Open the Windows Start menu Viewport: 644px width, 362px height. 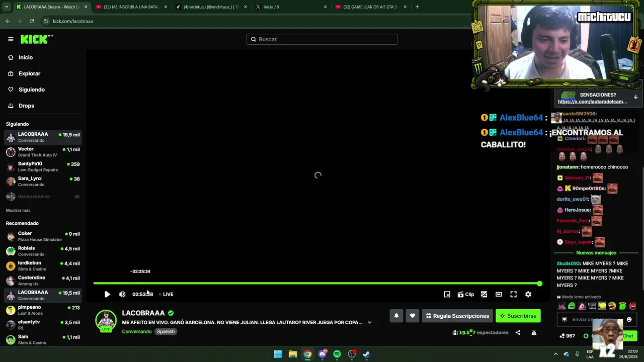point(278,354)
